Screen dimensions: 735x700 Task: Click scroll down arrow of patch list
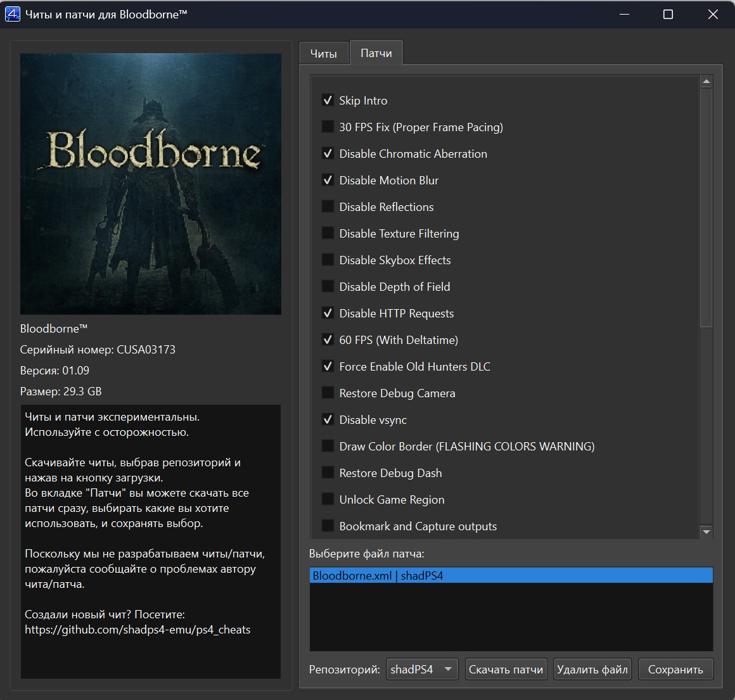point(706,531)
